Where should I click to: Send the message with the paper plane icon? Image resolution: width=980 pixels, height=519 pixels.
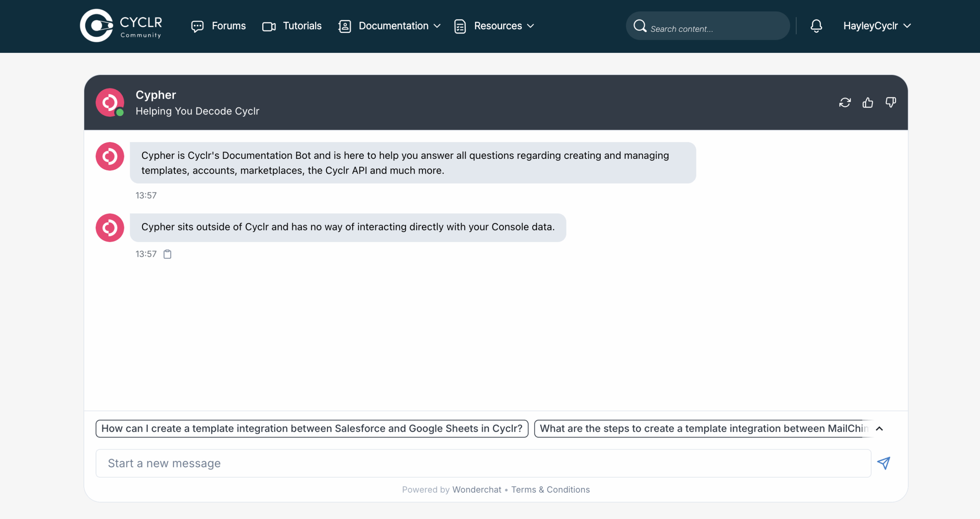click(x=884, y=464)
